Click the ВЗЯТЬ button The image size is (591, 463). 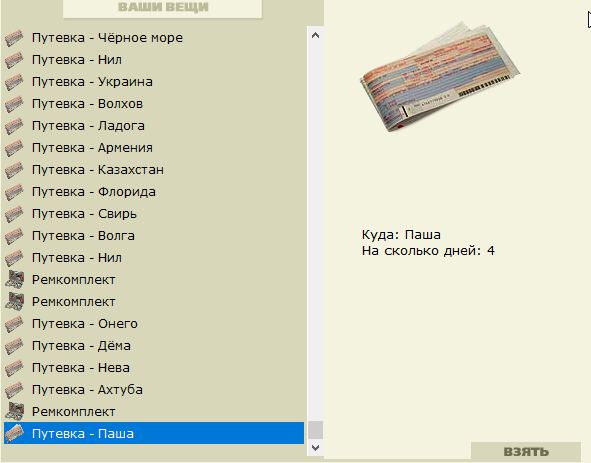tap(526, 451)
